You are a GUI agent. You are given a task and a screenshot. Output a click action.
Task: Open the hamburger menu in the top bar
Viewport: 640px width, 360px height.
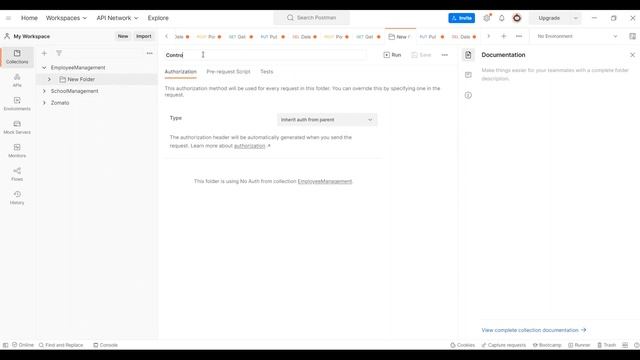[8, 18]
